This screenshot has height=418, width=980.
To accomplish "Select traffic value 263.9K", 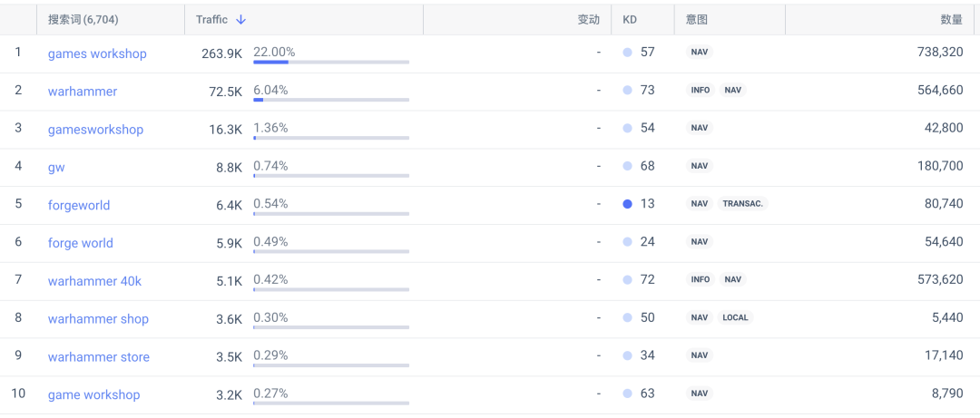I will click(222, 53).
